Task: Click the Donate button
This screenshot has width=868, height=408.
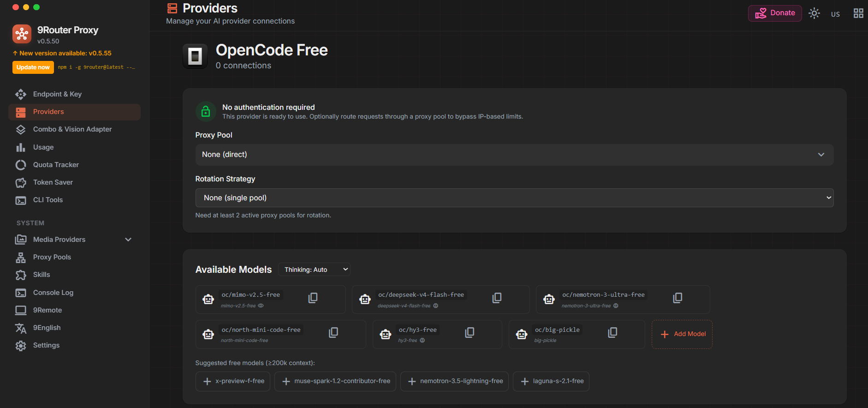Action: (x=775, y=13)
